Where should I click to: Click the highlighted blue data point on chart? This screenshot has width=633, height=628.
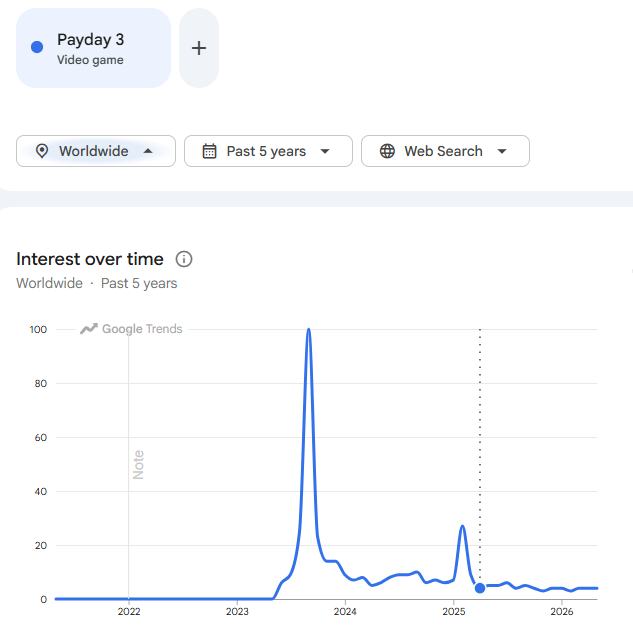[x=480, y=588]
